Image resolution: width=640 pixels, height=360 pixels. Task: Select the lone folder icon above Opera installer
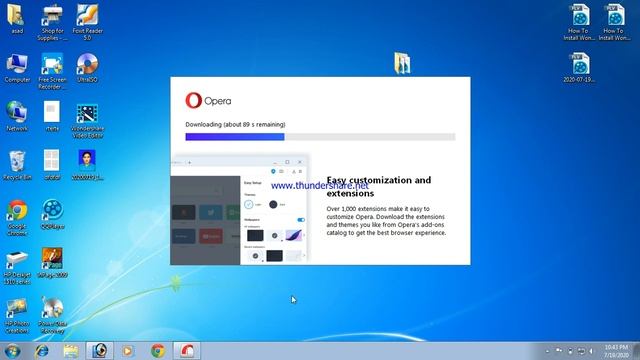402,63
